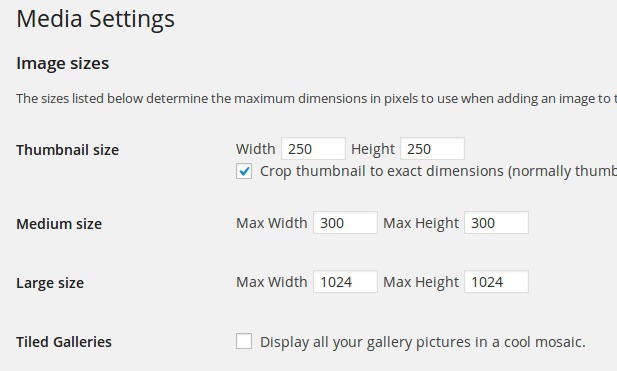Click the Max Width label in Medium size row
Viewport: 617px width, 371px height.
272,223
